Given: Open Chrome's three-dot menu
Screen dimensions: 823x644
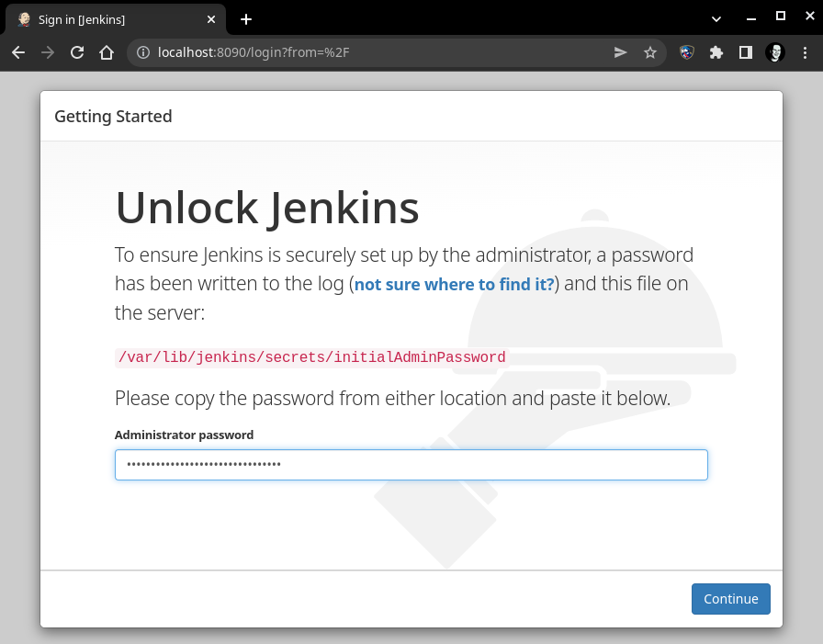Looking at the screenshot, I should pos(805,53).
